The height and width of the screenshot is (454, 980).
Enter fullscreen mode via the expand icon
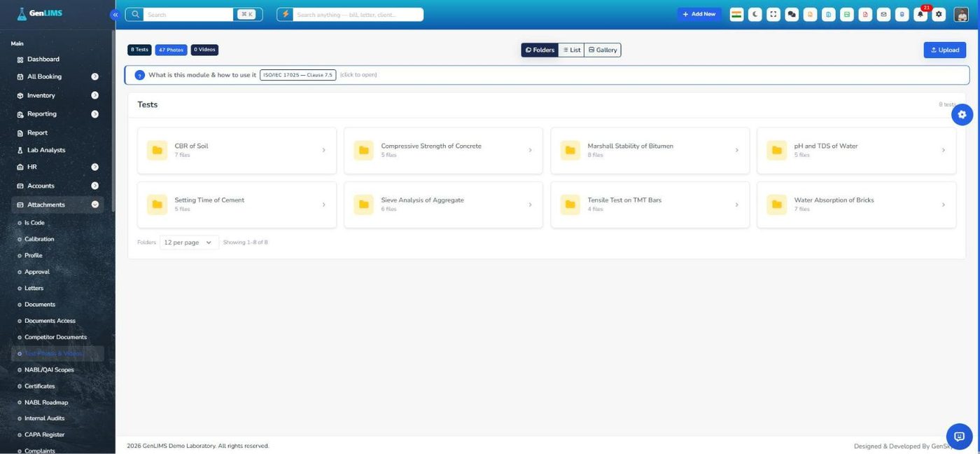pos(773,14)
